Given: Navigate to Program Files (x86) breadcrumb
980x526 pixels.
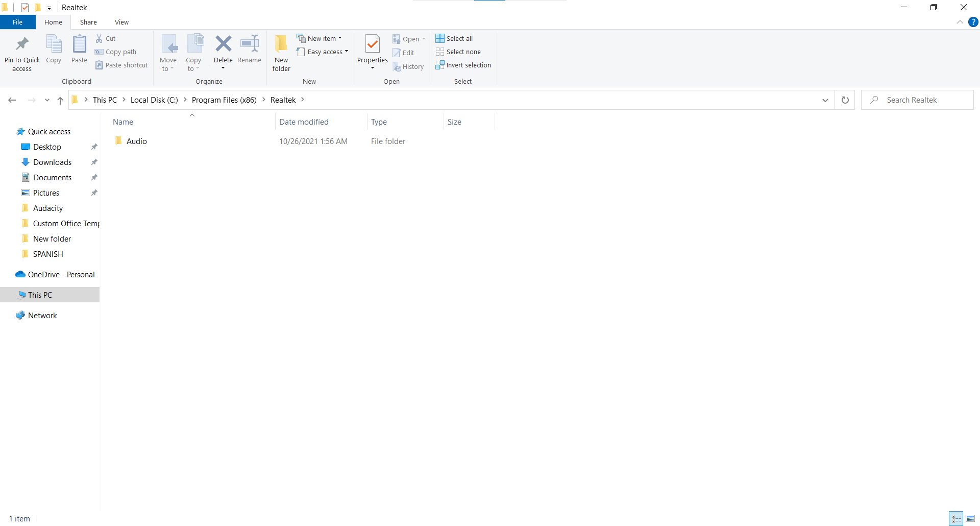Looking at the screenshot, I should (x=224, y=100).
